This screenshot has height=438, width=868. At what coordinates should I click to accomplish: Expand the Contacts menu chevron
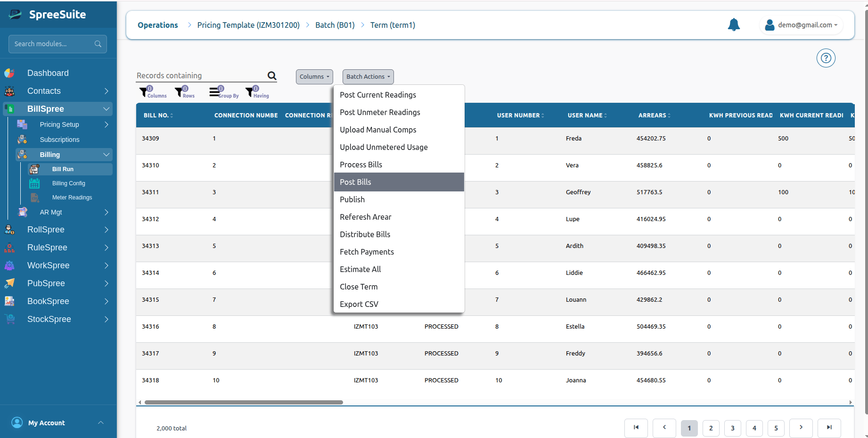[106, 91]
